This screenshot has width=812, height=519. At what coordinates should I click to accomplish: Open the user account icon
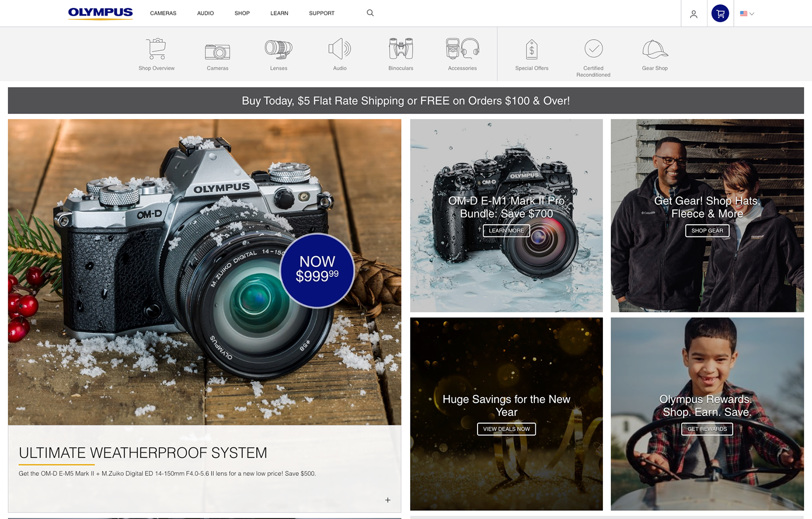click(693, 14)
